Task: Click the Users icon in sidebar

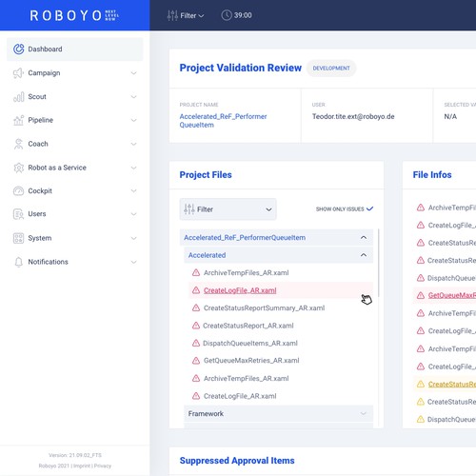Action: pyautogui.click(x=18, y=214)
